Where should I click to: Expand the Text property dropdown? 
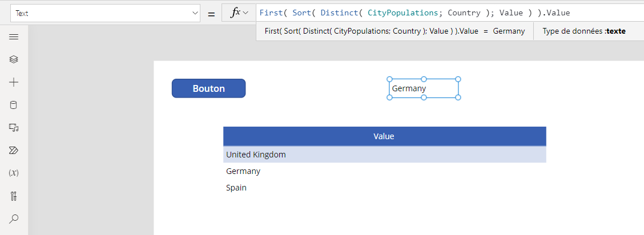[x=106, y=13]
